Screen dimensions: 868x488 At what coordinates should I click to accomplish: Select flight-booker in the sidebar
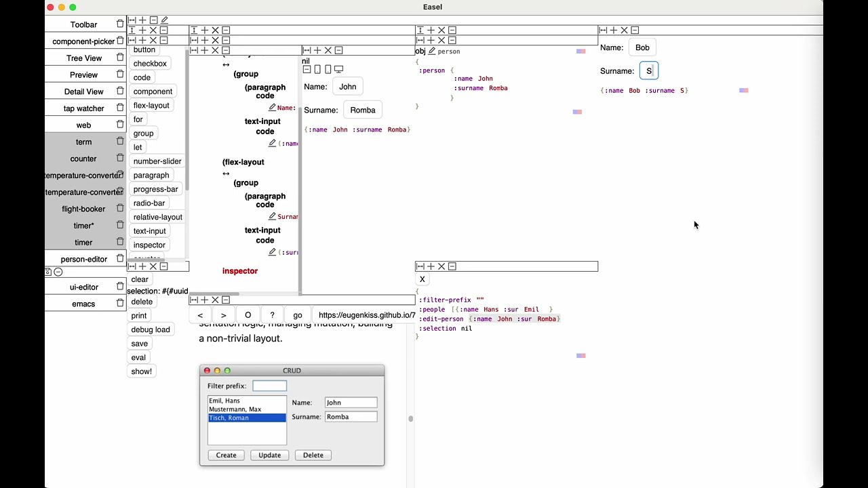pyautogui.click(x=83, y=209)
